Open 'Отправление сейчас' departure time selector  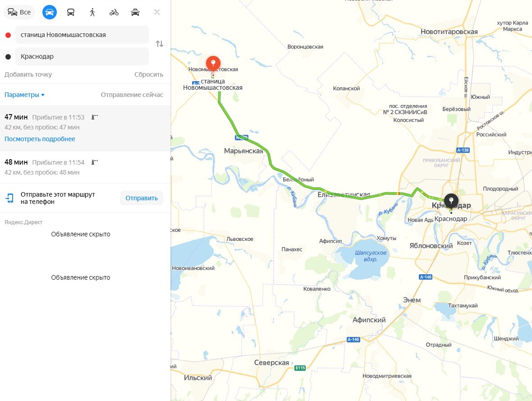point(132,95)
